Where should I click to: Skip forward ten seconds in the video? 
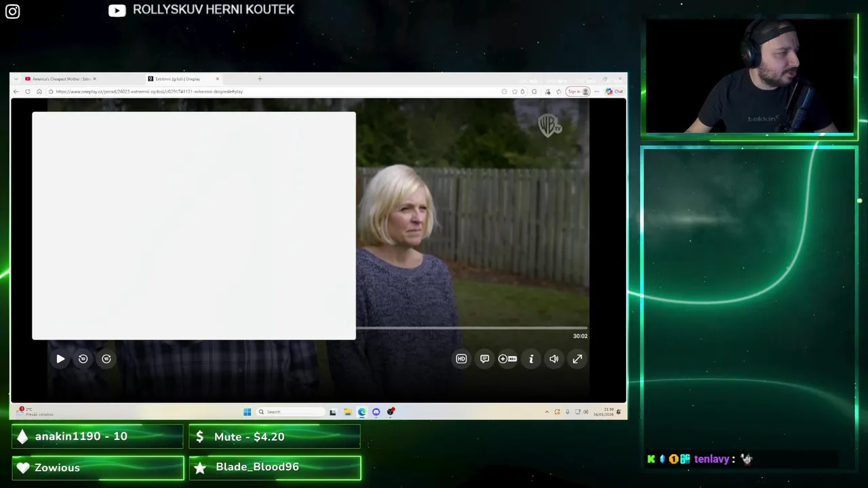click(x=106, y=359)
